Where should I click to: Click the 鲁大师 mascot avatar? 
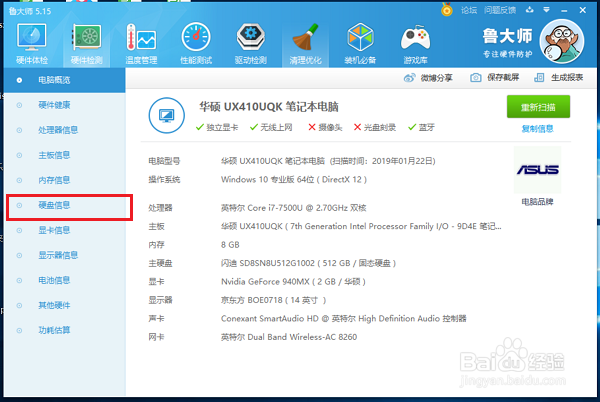[x=562, y=42]
